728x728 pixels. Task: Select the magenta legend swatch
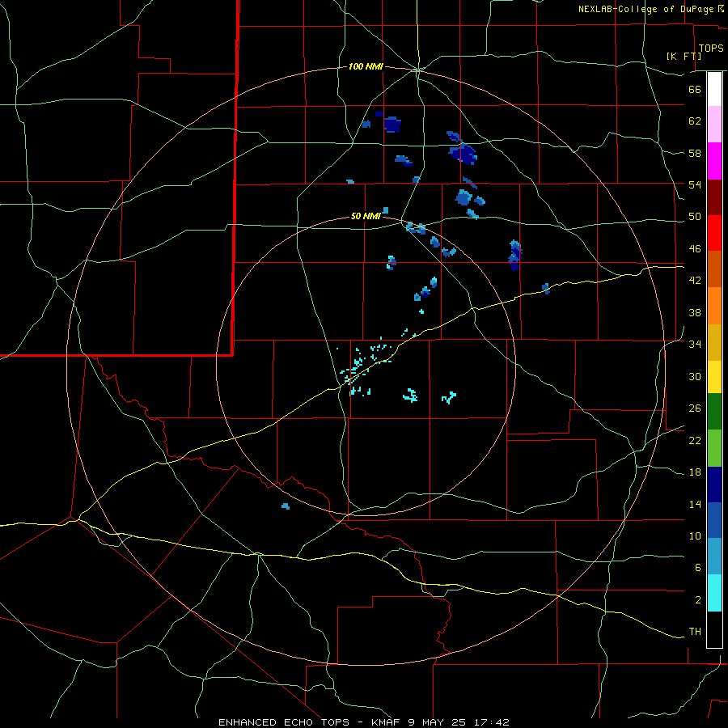(714, 161)
